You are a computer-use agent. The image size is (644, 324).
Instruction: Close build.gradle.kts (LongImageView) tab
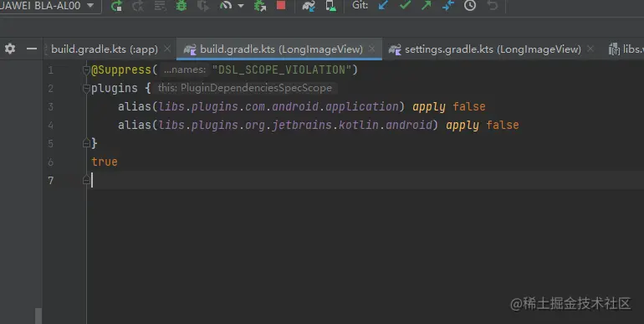[x=371, y=49]
